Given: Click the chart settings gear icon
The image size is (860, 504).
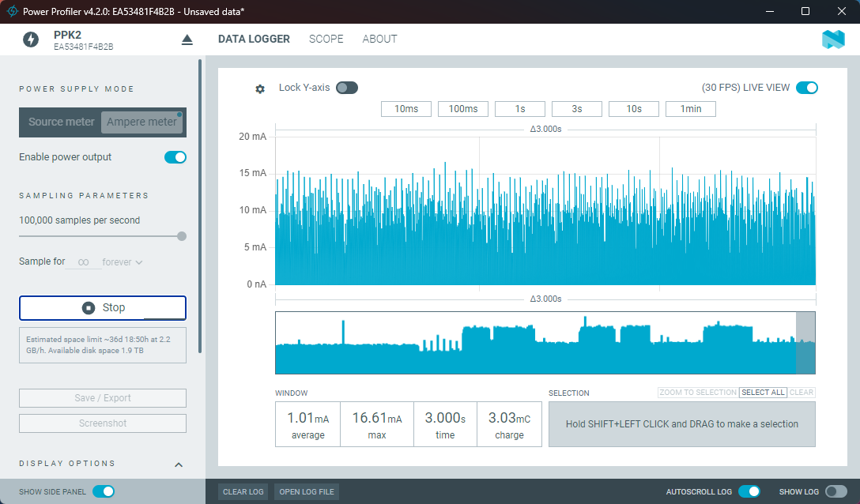Looking at the screenshot, I should (x=260, y=89).
